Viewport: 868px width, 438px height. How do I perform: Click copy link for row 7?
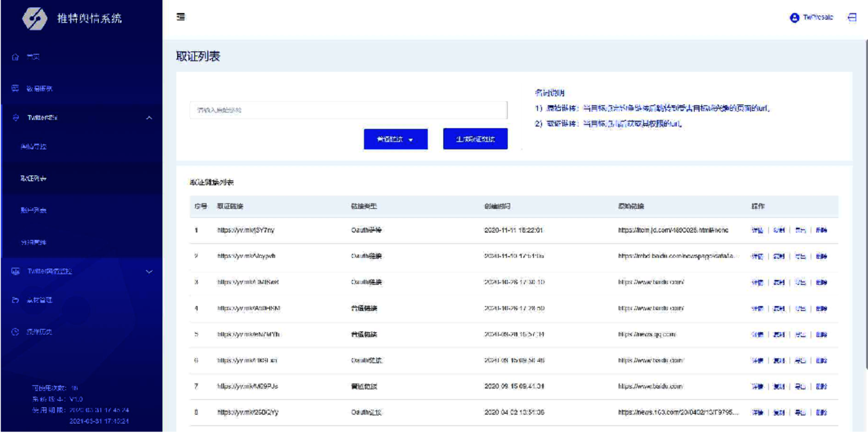point(779,386)
